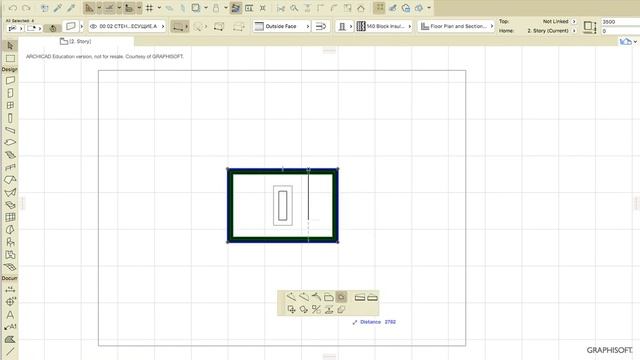
Task: Activate the Railing tool
Action: click(x=10, y=167)
